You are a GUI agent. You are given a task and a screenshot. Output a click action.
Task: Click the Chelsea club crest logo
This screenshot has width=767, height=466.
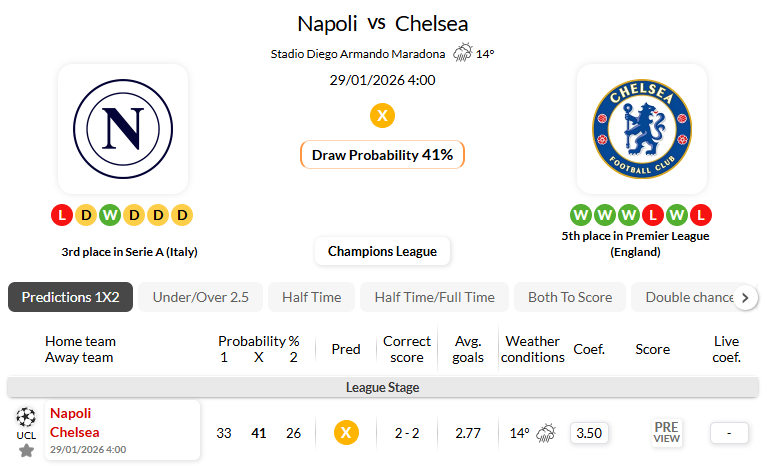[x=641, y=128]
